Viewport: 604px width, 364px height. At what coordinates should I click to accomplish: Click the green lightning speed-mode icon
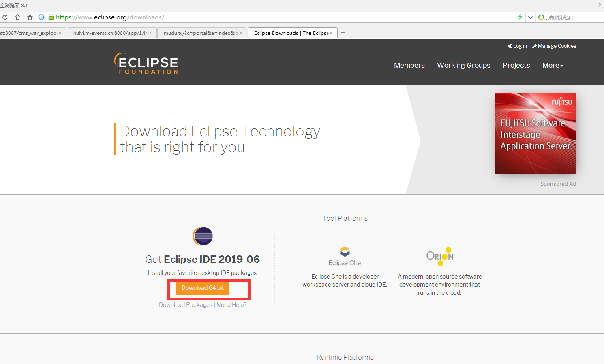[x=520, y=17]
